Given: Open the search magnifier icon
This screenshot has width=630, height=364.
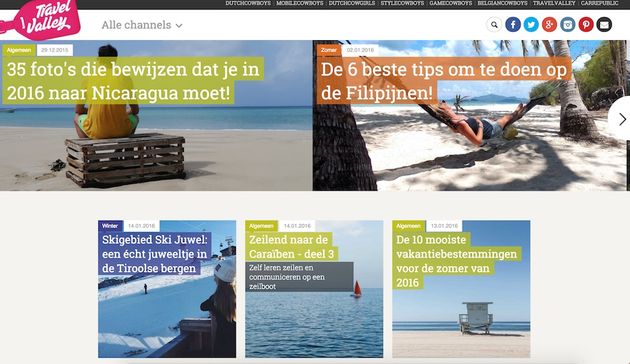Looking at the screenshot, I should coord(494,25).
